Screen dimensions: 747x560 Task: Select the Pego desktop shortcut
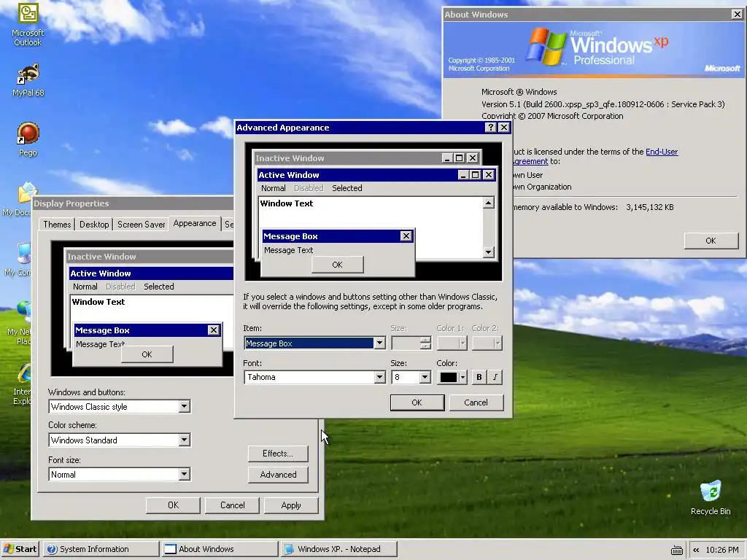[x=28, y=139]
